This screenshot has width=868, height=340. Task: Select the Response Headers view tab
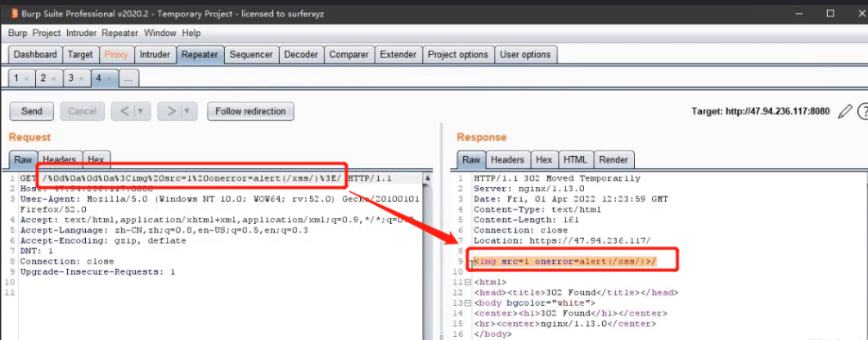click(507, 159)
